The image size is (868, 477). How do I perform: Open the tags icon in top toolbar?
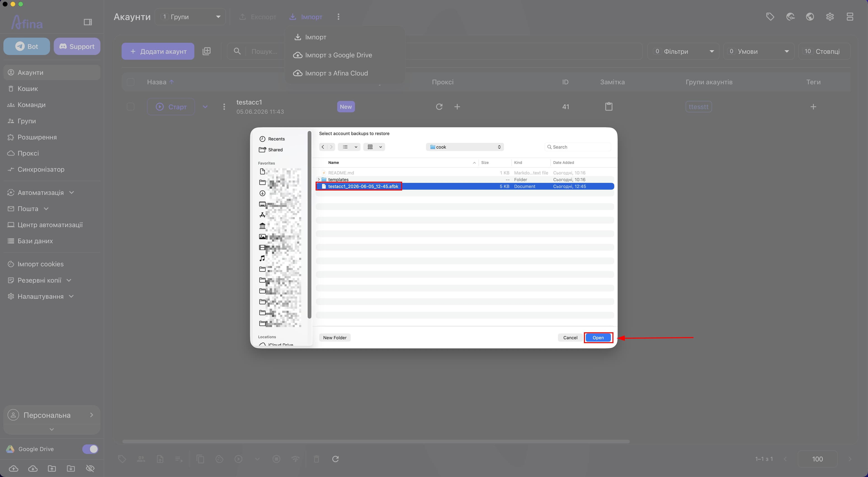[770, 17]
